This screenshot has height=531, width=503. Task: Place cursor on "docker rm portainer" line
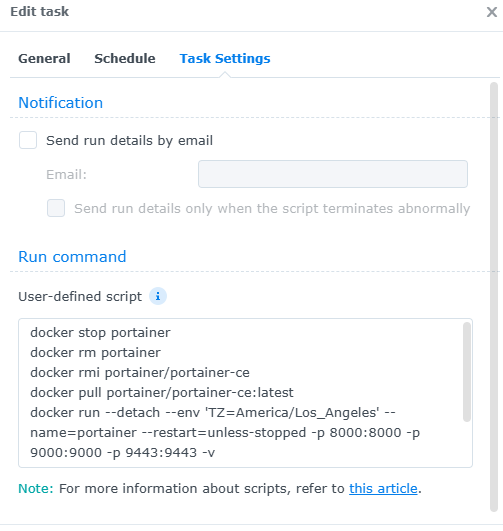[95, 353]
